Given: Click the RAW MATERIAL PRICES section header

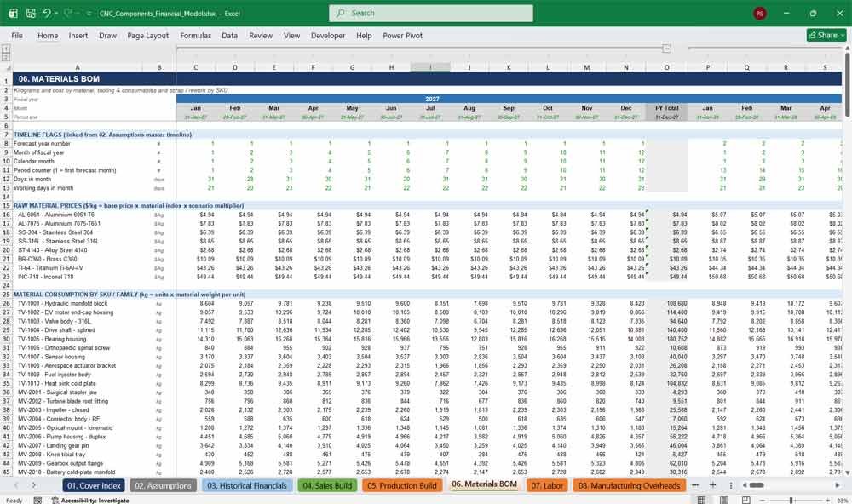Looking at the screenshot, I should pyautogui.click(x=129, y=206).
